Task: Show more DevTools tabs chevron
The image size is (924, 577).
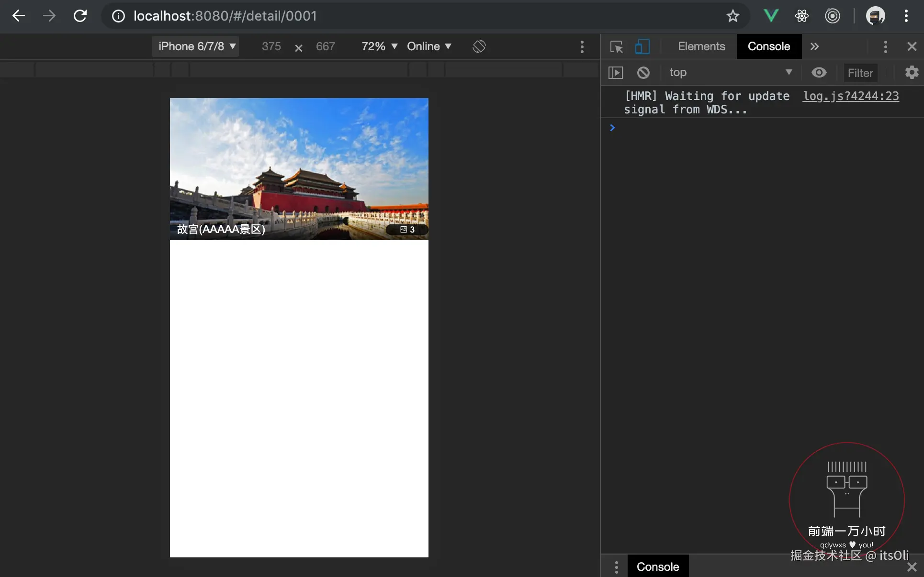Action: [x=814, y=46]
